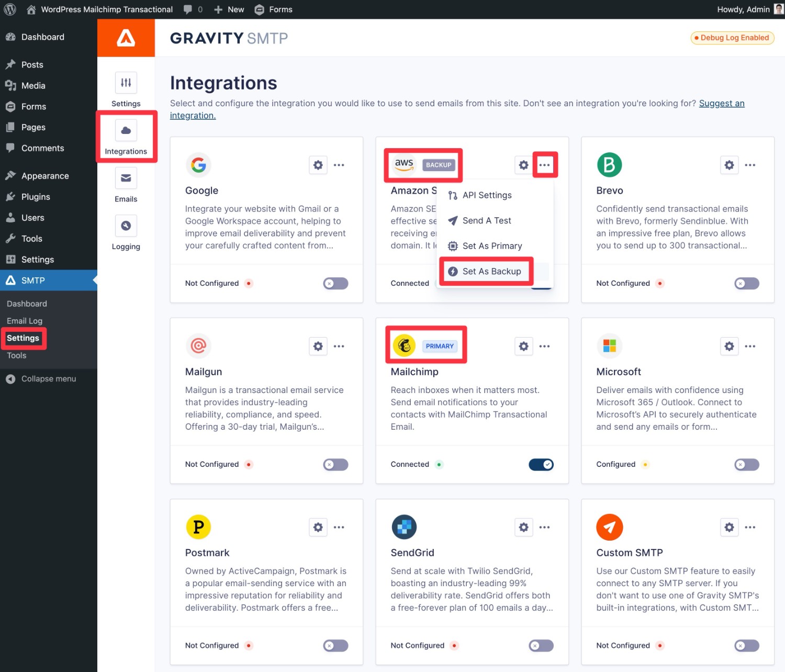This screenshot has height=672, width=785.
Task: Open Mailchimp card three-dot menu
Action: pyautogui.click(x=545, y=346)
